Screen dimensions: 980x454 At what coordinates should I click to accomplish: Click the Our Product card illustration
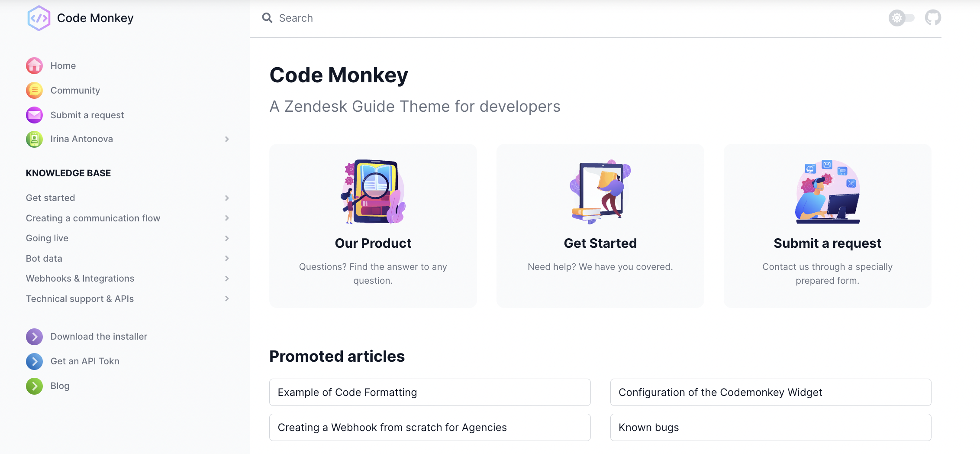[x=373, y=191]
